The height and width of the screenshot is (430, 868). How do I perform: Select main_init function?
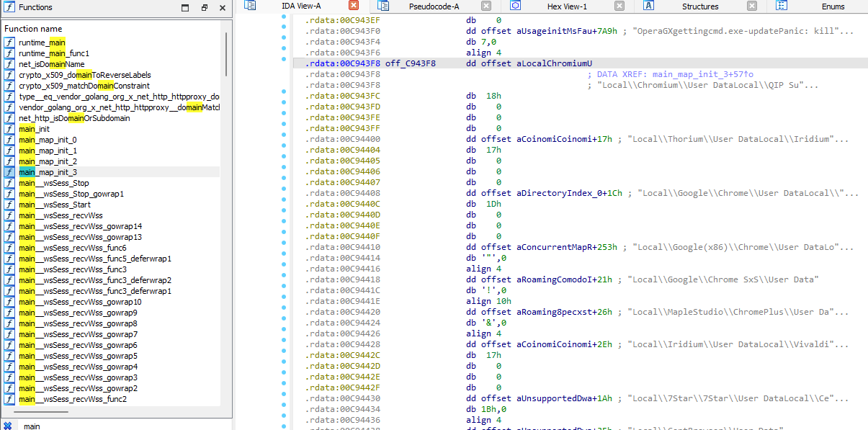coord(34,129)
